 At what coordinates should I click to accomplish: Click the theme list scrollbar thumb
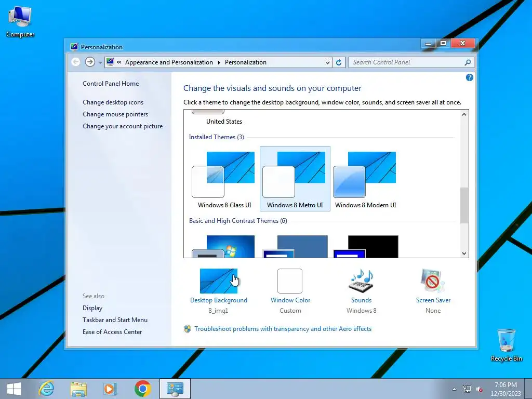pyautogui.click(x=464, y=205)
